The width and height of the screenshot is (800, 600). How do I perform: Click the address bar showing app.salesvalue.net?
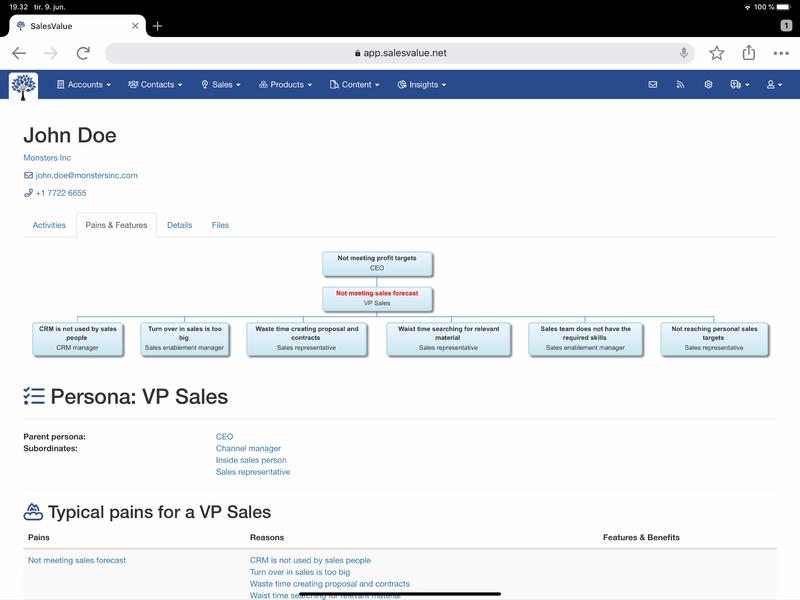click(x=400, y=53)
